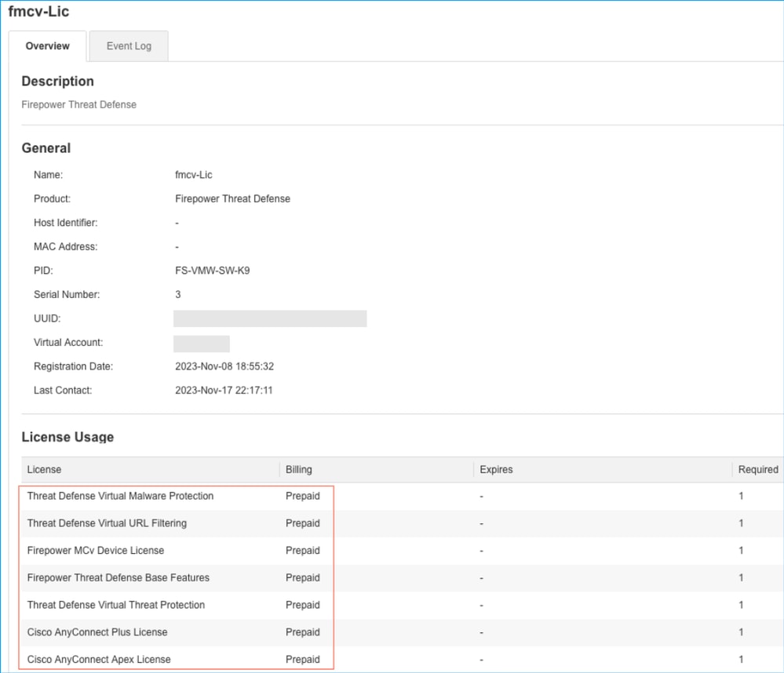Click the Required column header
784x673 pixels.
pos(758,470)
